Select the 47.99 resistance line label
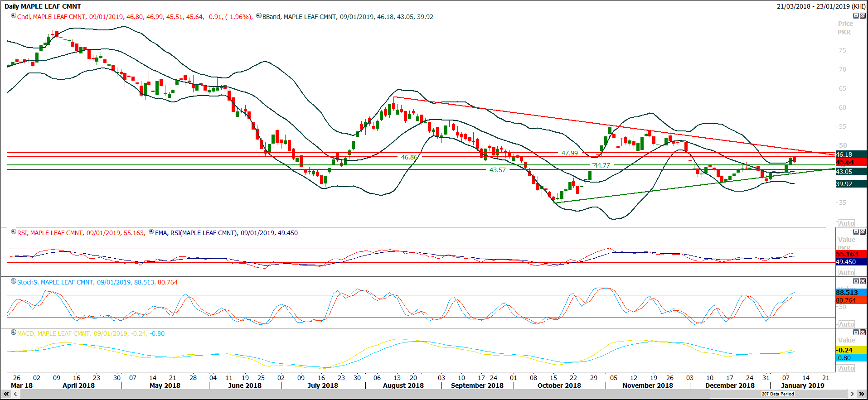 tap(570, 153)
